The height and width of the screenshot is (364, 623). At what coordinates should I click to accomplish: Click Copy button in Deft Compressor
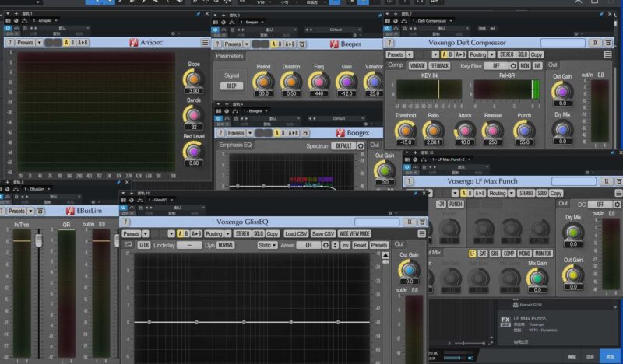537,54
